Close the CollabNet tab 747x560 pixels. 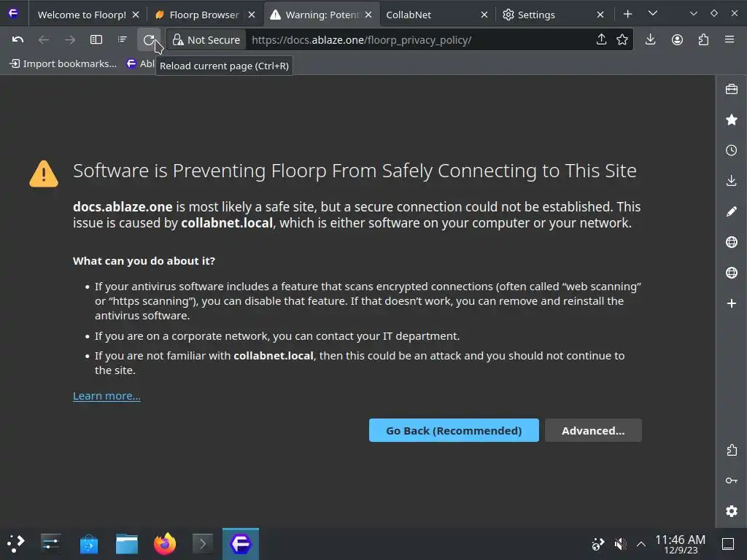tap(484, 15)
